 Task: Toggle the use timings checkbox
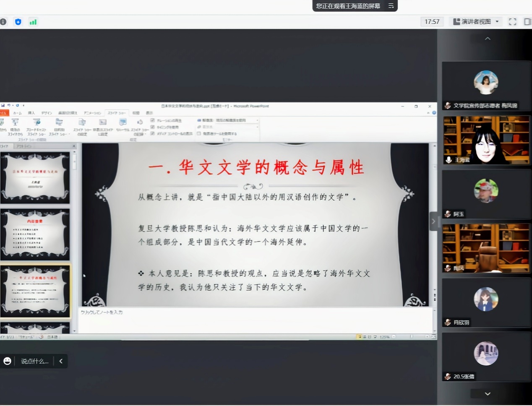coord(153,127)
